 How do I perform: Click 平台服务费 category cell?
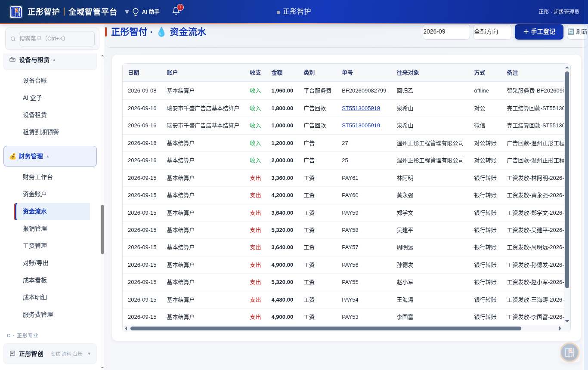point(317,90)
